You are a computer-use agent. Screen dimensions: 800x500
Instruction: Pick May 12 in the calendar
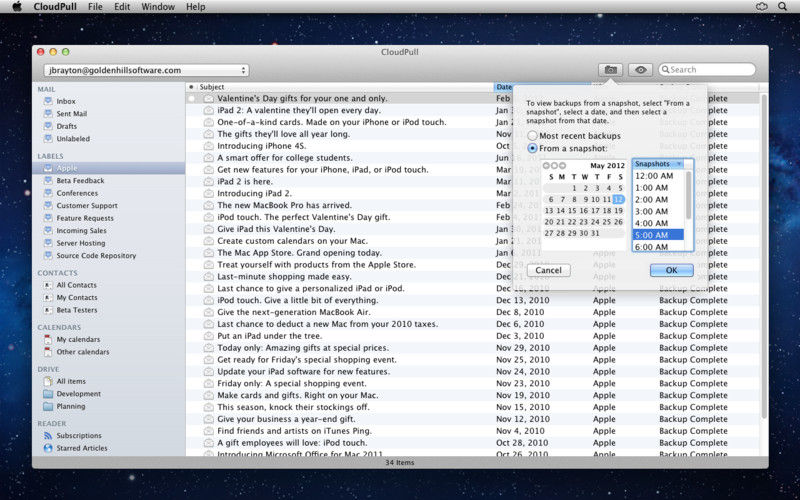pos(618,199)
